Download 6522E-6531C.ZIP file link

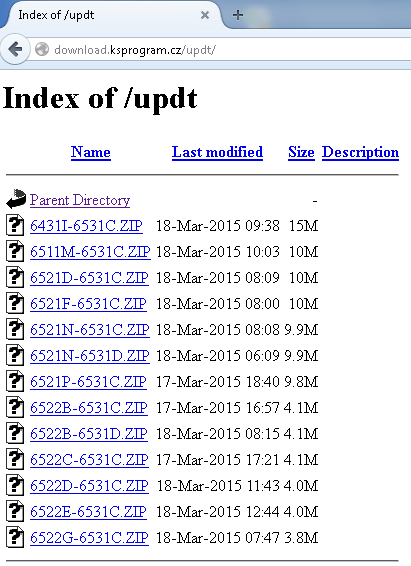[x=88, y=512]
